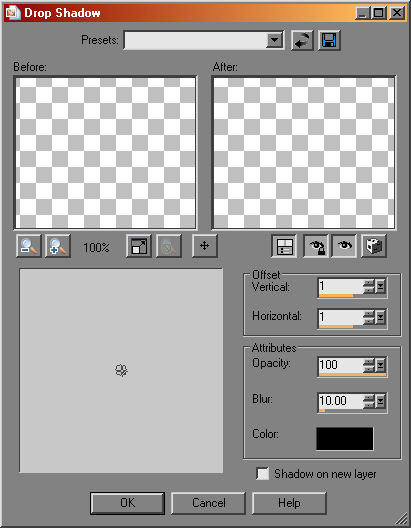The width and height of the screenshot is (411, 528).
Task: Open the Horizontal offset slider dropdown arrow
Action: pos(381,317)
